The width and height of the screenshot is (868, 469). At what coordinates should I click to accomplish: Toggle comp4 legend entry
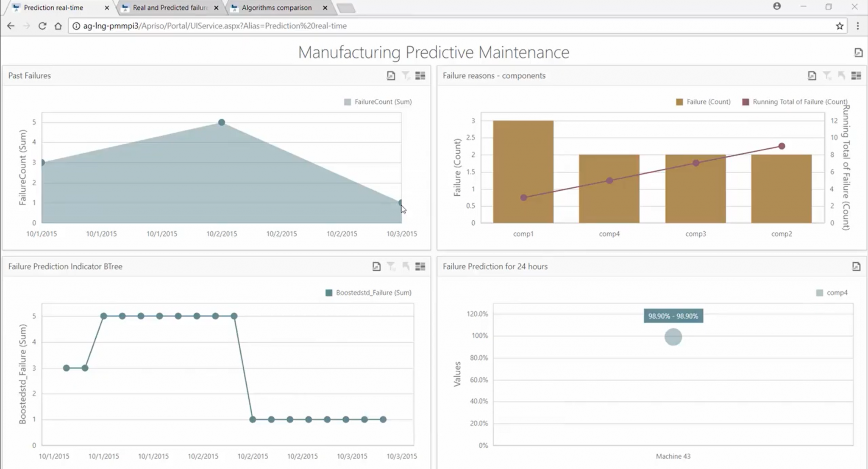pyautogui.click(x=832, y=293)
